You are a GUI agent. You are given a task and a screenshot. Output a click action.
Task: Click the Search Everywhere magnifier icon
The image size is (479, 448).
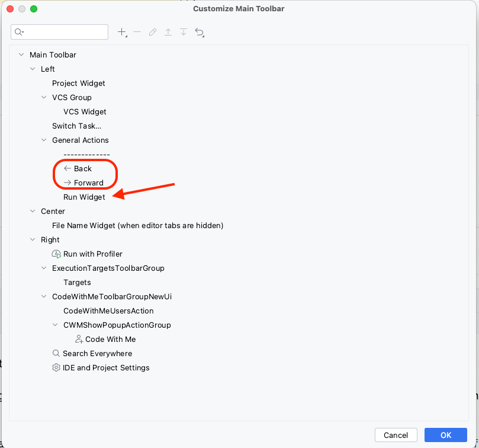(55, 353)
